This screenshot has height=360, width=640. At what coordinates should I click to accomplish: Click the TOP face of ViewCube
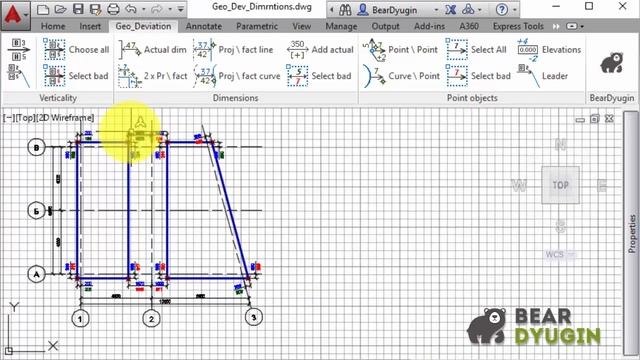(x=560, y=185)
